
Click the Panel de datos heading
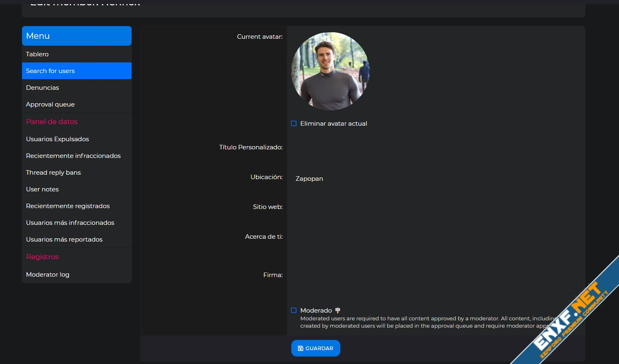pyautogui.click(x=52, y=122)
